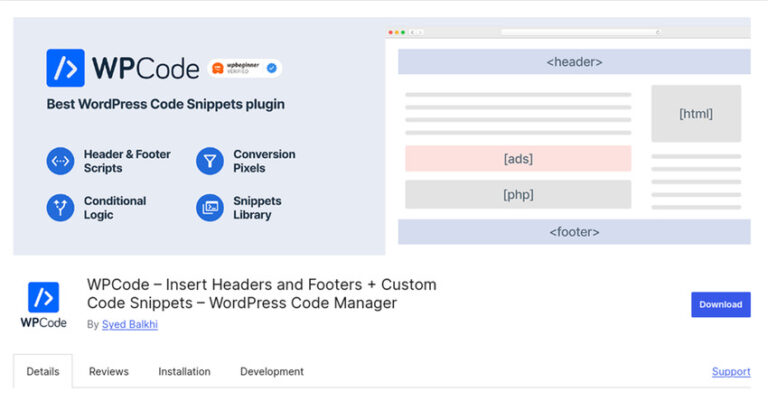This screenshot has height=401, width=768.
Task: Click the 'Conditional Logic' label
Action: coord(115,208)
